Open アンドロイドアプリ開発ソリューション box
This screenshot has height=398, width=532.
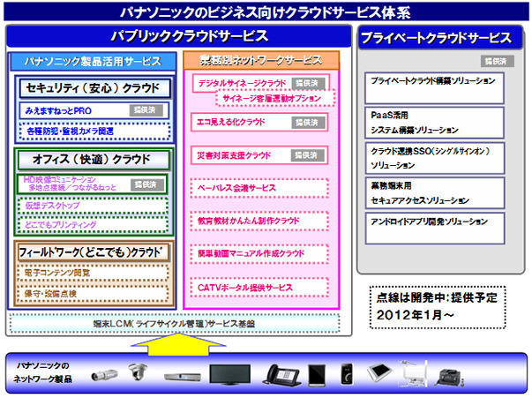(x=435, y=229)
